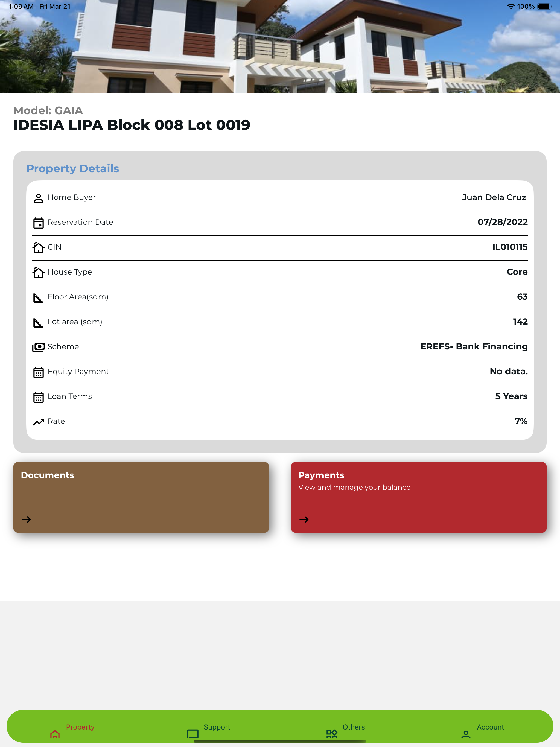This screenshot has width=560, height=747.
Task: Tap the Floor Area ruler icon
Action: [x=38, y=297]
